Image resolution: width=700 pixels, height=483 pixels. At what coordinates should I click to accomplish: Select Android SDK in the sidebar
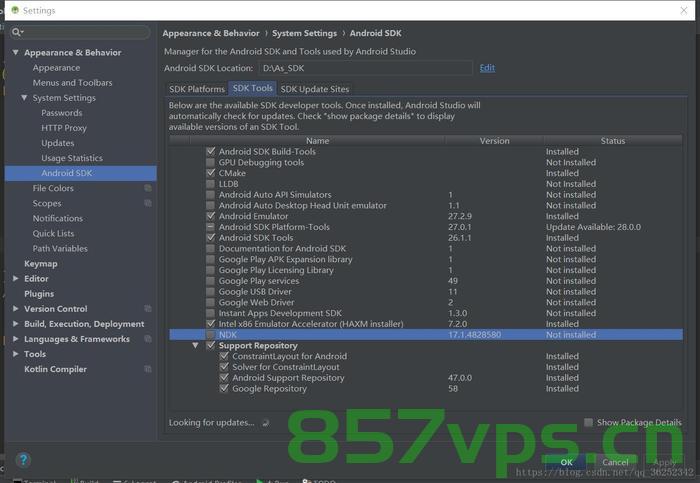point(80,173)
